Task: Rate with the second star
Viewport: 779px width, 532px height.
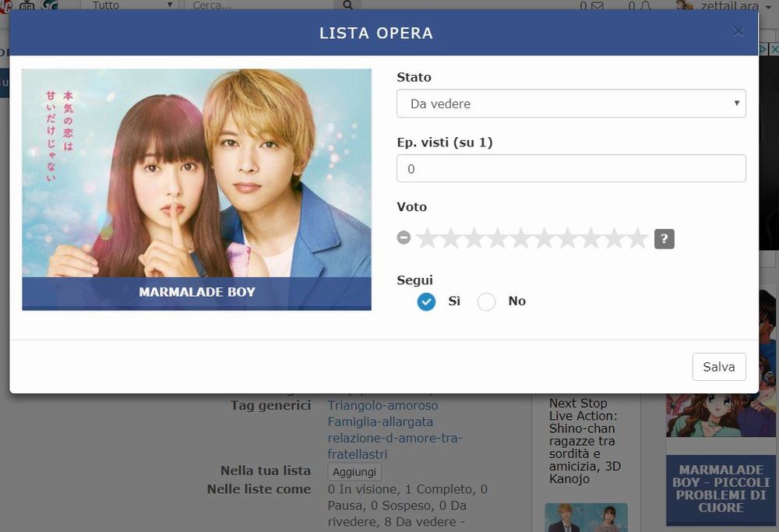Action: (450, 238)
